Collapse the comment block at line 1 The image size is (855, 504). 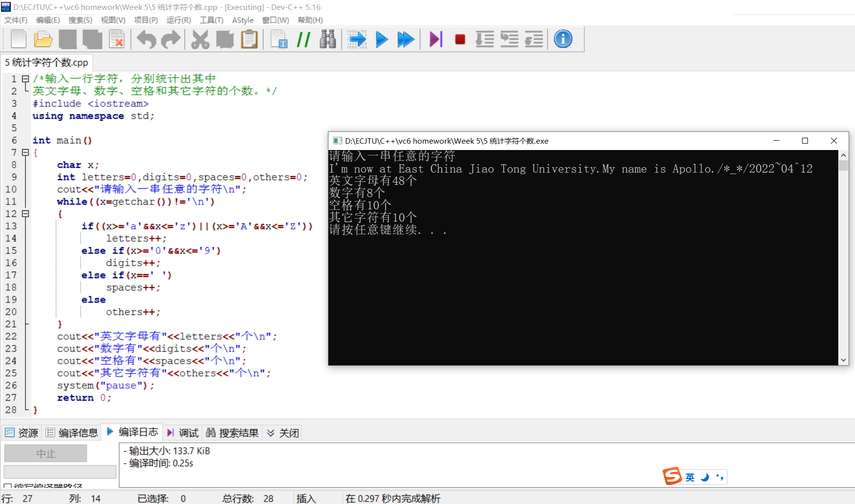click(25, 79)
